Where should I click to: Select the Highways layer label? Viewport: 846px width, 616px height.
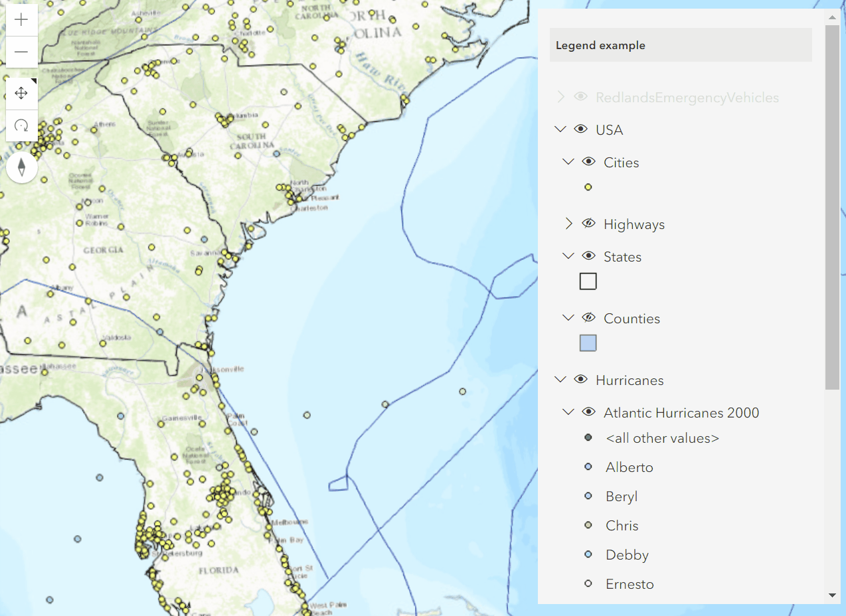[634, 225]
